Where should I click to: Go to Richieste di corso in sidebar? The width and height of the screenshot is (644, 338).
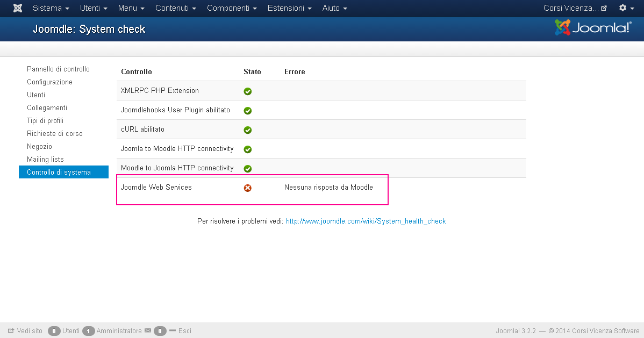point(55,134)
